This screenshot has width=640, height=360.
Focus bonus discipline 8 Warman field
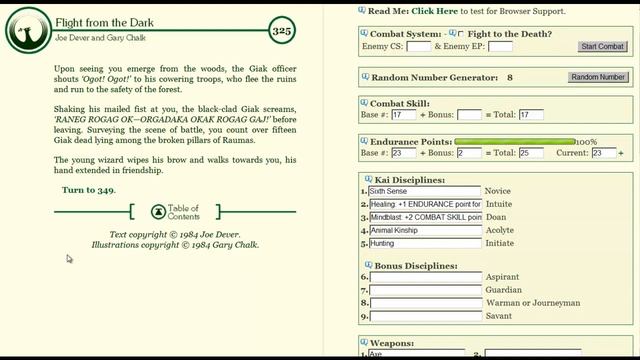pyautogui.click(x=426, y=303)
